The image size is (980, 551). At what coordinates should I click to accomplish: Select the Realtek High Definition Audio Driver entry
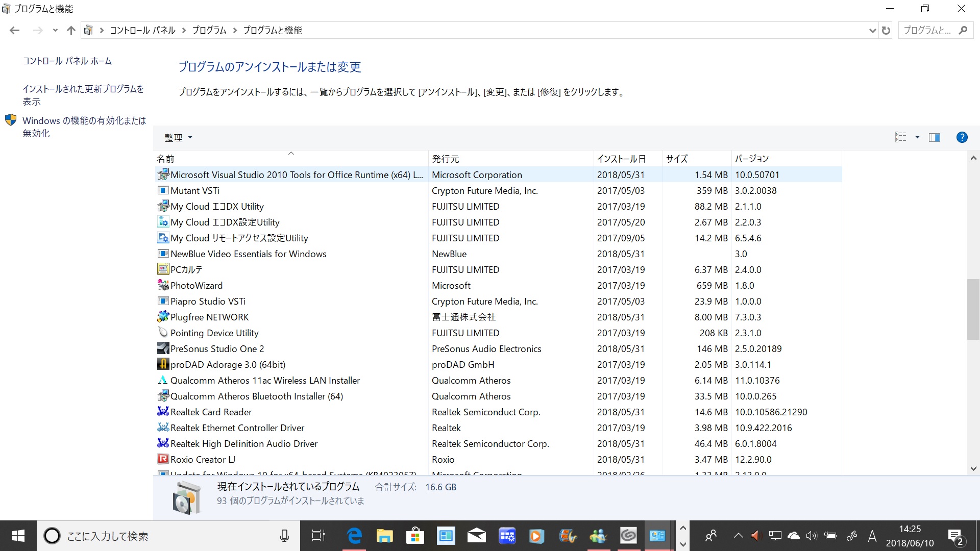point(243,444)
